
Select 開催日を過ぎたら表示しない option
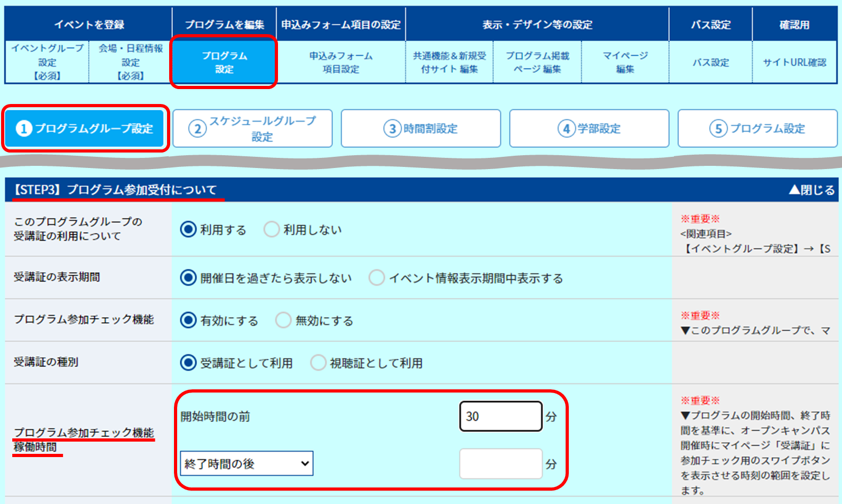coord(188,278)
